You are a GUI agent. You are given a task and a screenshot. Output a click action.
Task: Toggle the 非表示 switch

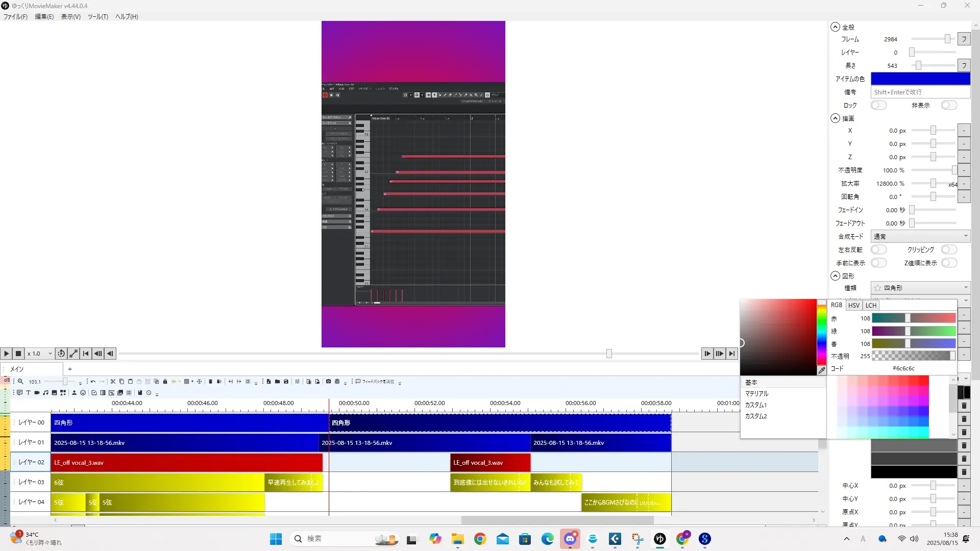point(948,105)
